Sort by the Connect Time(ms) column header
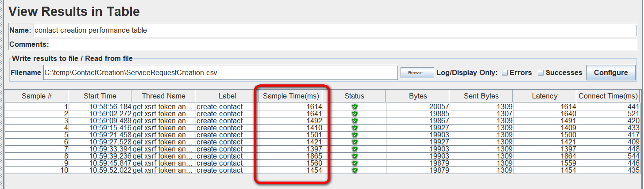Screen dimensions: 644x189 (x=608, y=96)
